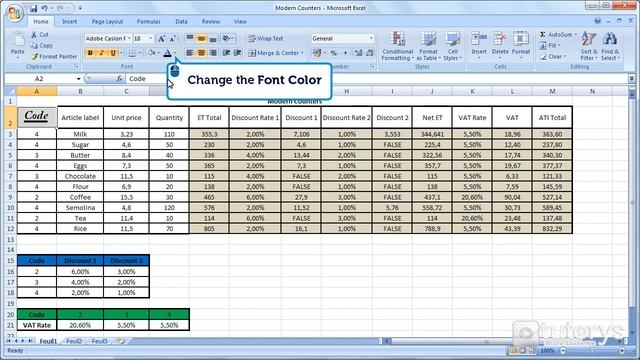Click the Orientation text angle icon
Screen dimensions: 640x360
[227, 39]
